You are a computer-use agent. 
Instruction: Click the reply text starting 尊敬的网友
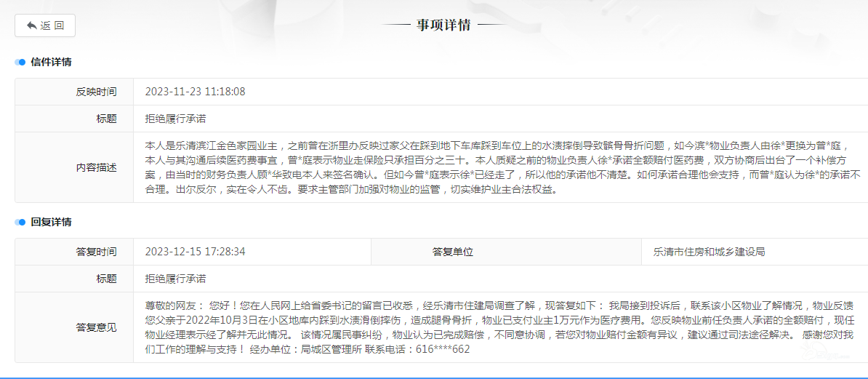click(499, 328)
